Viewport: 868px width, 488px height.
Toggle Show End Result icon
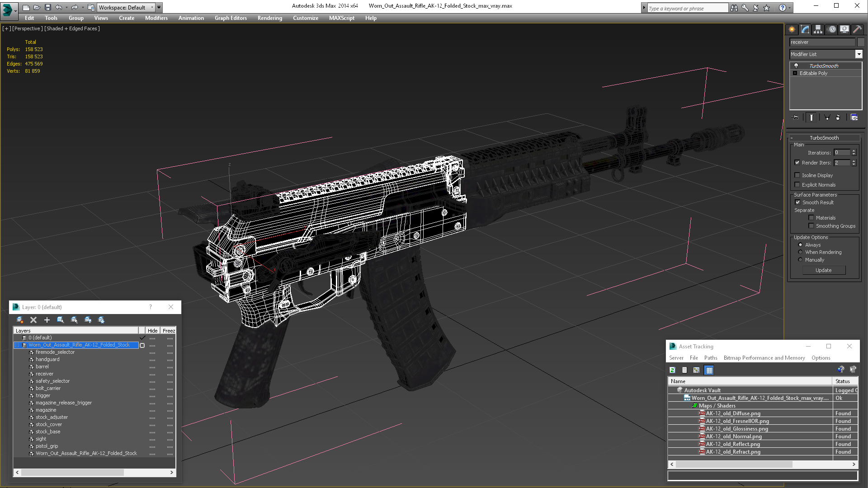click(x=811, y=117)
